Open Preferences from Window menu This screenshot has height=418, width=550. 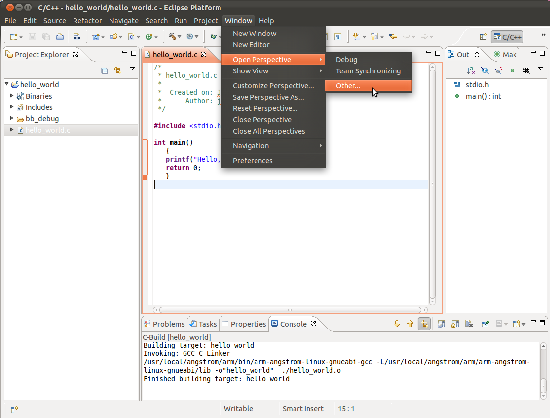click(x=252, y=161)
